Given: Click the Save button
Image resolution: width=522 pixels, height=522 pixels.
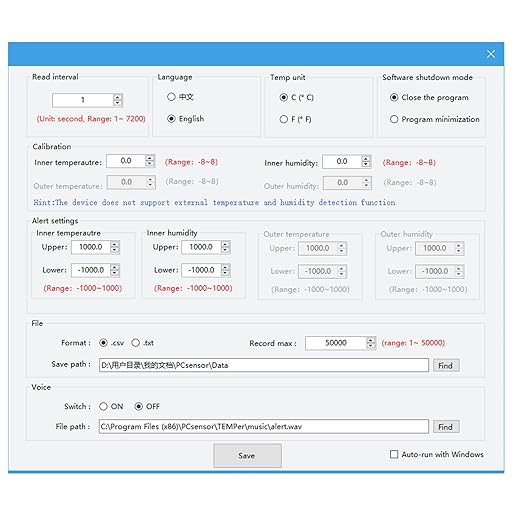Looking at the screenshot, I should click(247, 456).
